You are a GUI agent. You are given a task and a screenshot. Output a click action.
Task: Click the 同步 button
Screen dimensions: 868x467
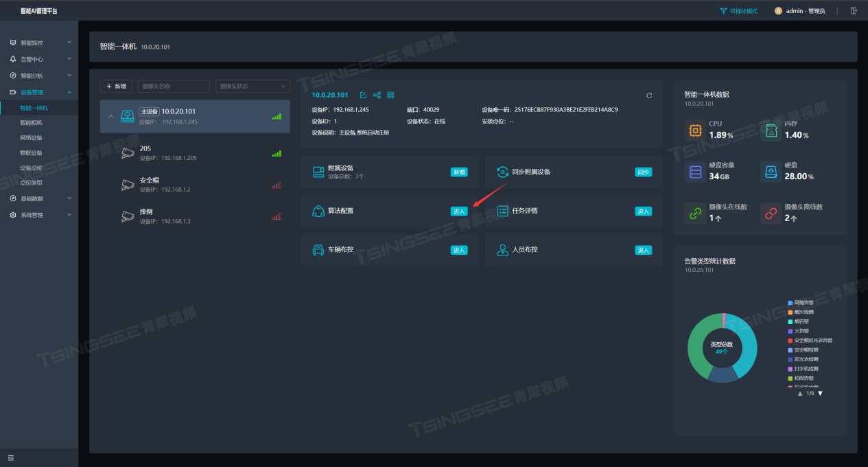pos(643,172)
